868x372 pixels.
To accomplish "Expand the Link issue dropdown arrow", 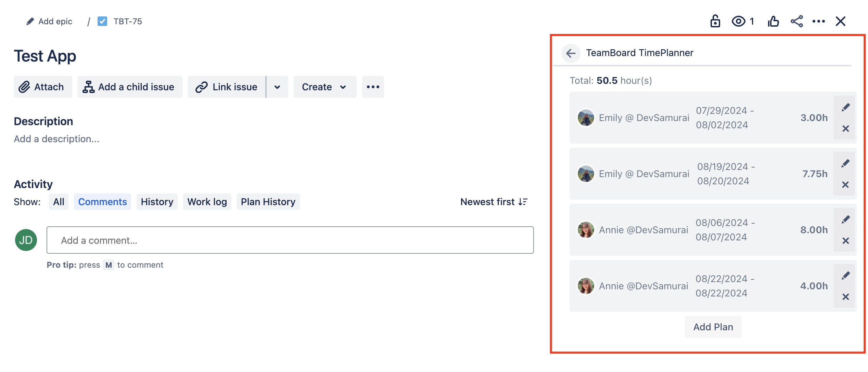I will click(277, 87).
